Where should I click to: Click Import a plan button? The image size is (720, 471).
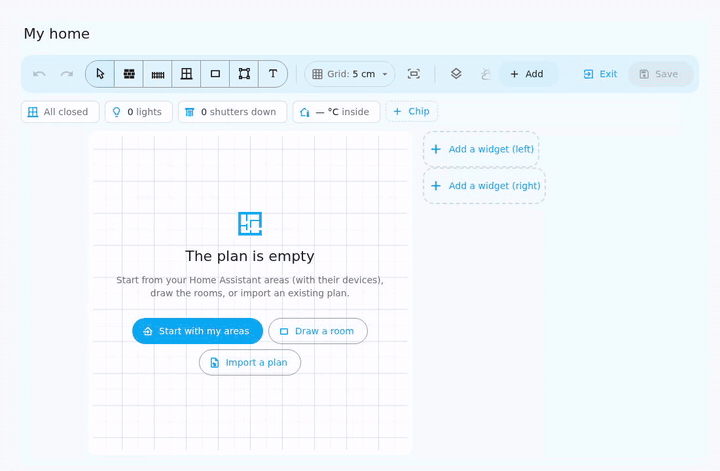tap(250, 363)
